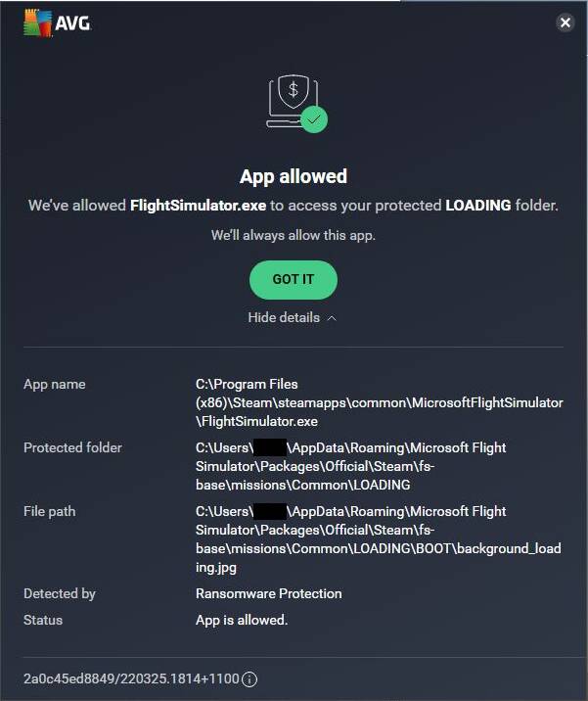Click the green checkmark badge
This screenshot has height=701, width=588.
pyautogui.click(x=314, y=119)
